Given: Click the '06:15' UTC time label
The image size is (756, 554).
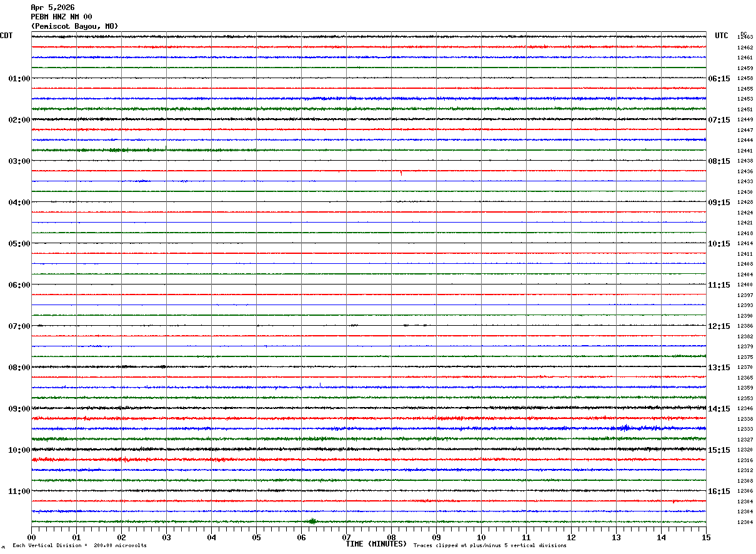Looking at the screenshot, I should coord(719,79).
